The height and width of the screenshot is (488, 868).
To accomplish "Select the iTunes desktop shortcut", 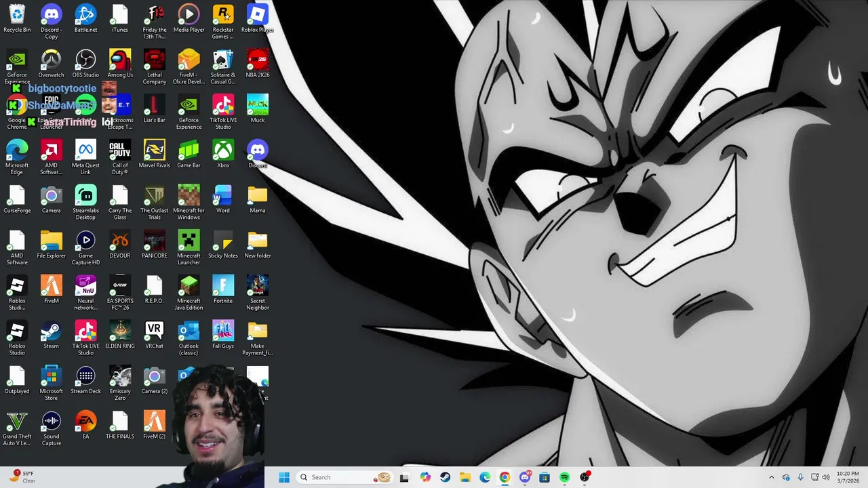I will [120, 19].
